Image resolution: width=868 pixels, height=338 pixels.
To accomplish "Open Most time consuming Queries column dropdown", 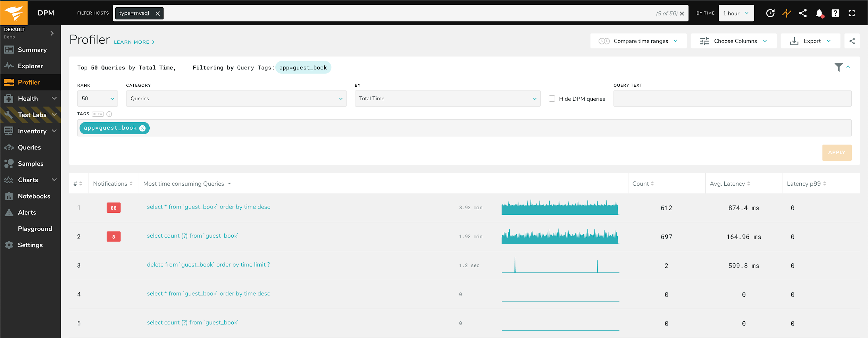I will [229, 184].
